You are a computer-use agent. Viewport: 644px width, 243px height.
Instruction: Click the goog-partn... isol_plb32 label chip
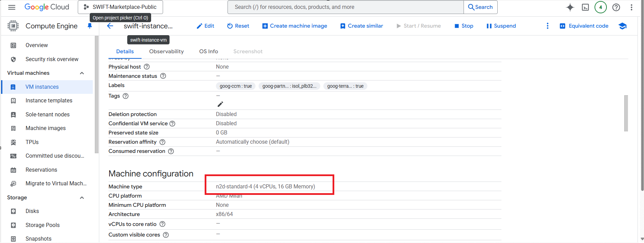[x=289, y=86]
